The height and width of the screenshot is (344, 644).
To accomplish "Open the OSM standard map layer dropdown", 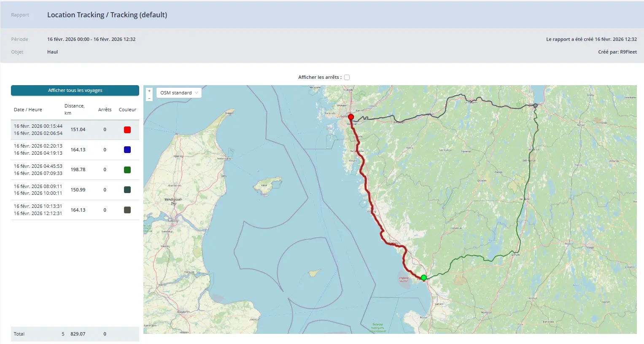I will point(179,93).
